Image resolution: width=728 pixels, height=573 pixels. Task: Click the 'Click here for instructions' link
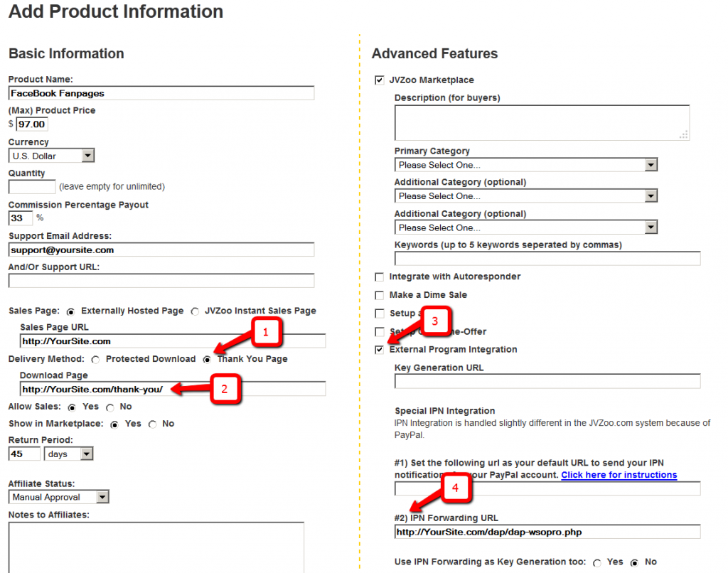pos(619,475)
